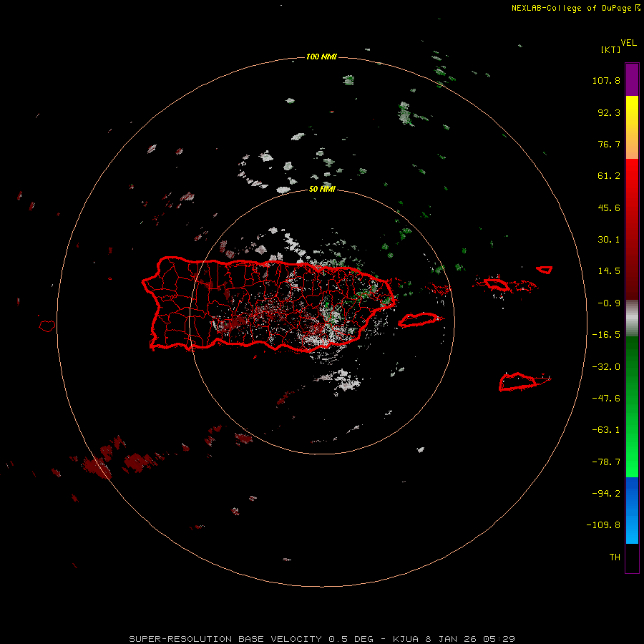Click the TH threshold label in legend

(x=615, y=557)
